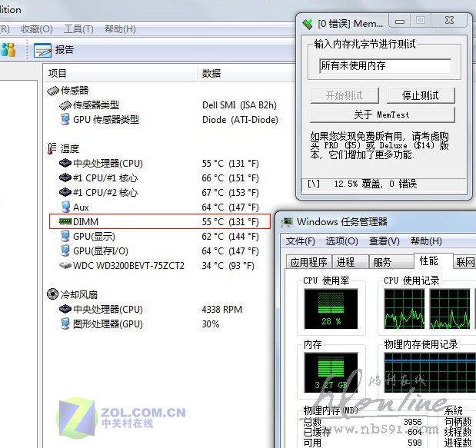This screenshot has height=448, width=476.
Task: Switch to the 服务 tab
Action: pyautogui.click(x=391, y=262)
